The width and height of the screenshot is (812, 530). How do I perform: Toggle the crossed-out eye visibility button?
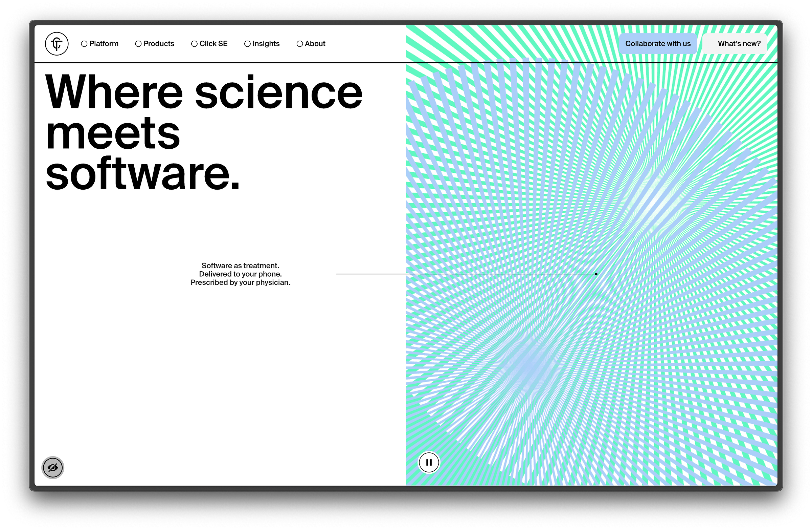53,467
